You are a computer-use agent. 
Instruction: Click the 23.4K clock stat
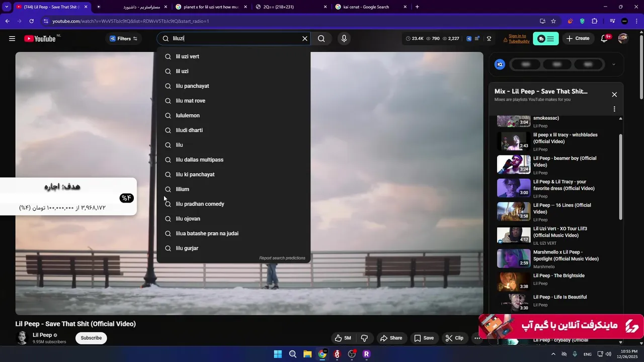tap(415, 39)
